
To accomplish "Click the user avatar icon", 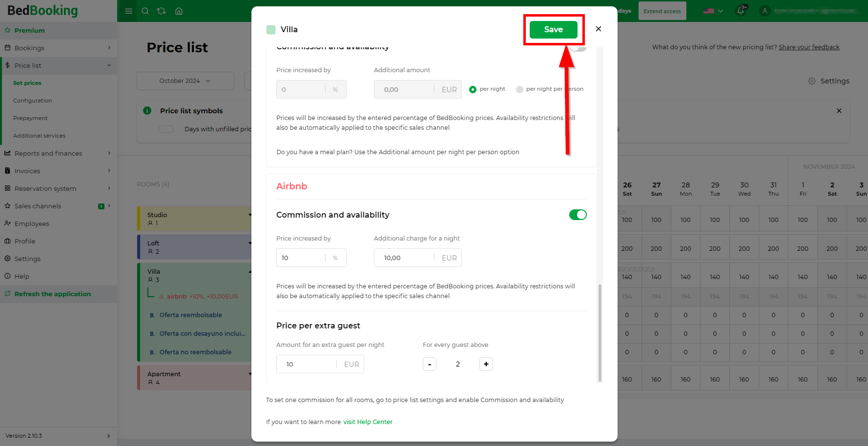I will click(765, 11).
